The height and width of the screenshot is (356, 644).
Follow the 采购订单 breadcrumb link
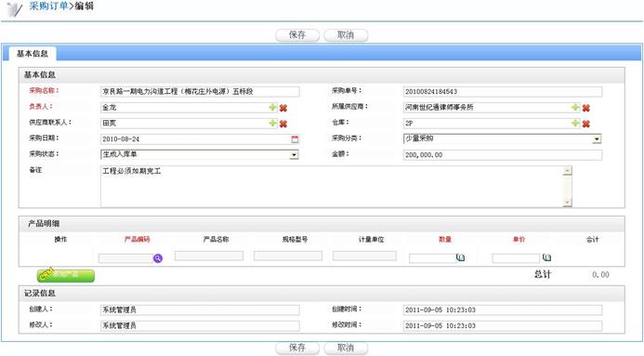[x=48, y=7]
